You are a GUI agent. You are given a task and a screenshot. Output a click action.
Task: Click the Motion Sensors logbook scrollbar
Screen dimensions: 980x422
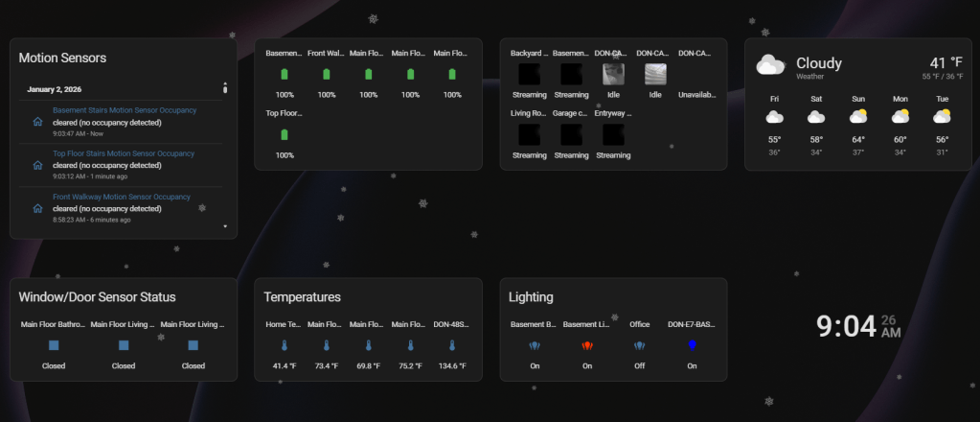click(225, 153)
